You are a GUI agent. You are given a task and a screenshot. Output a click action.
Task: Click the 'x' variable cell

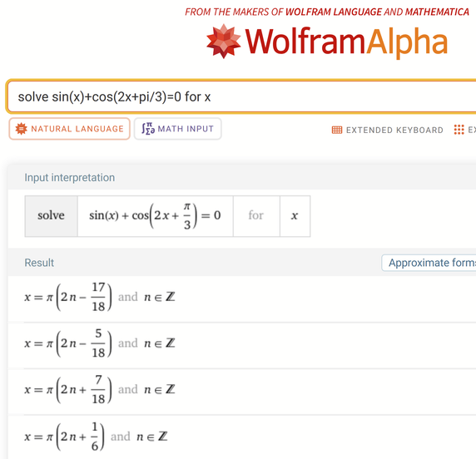pyautogui.click(x=295, y=216)
